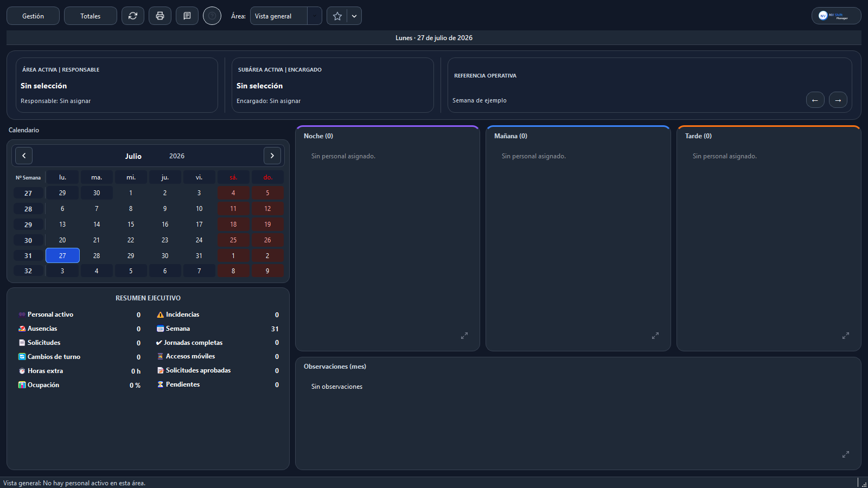868x488 pixels.
Task: Click the Horas extra clock icon
Action: click(22, 371)
